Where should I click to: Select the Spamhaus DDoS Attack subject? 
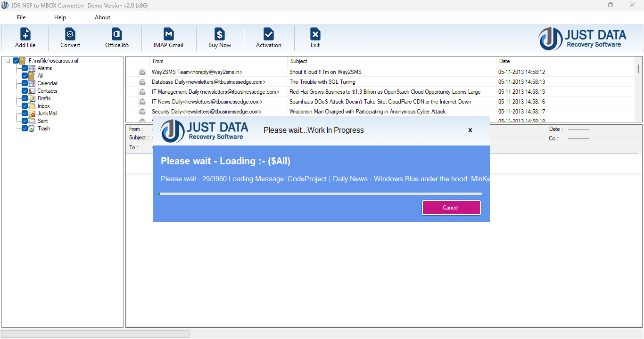click(380, 102)
